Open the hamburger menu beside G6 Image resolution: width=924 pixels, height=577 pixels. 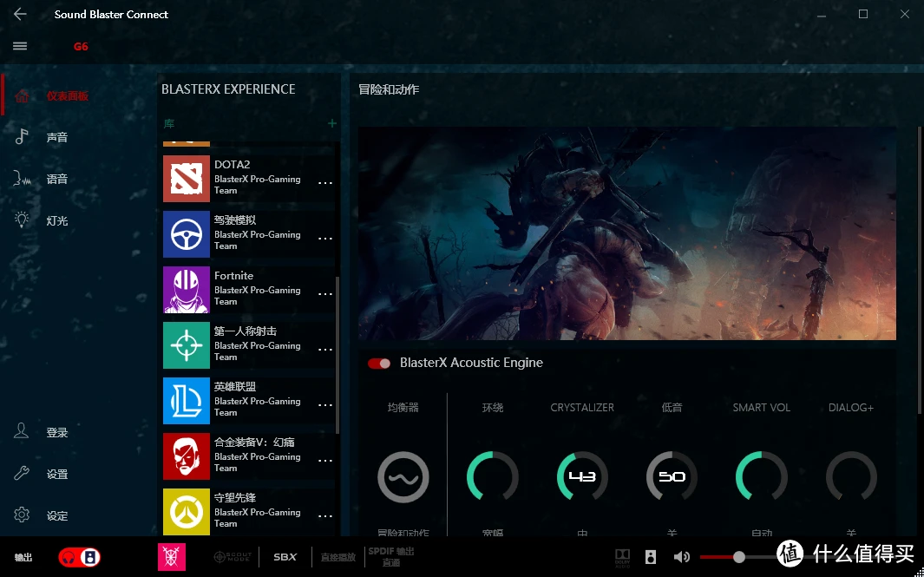point(20,46)
